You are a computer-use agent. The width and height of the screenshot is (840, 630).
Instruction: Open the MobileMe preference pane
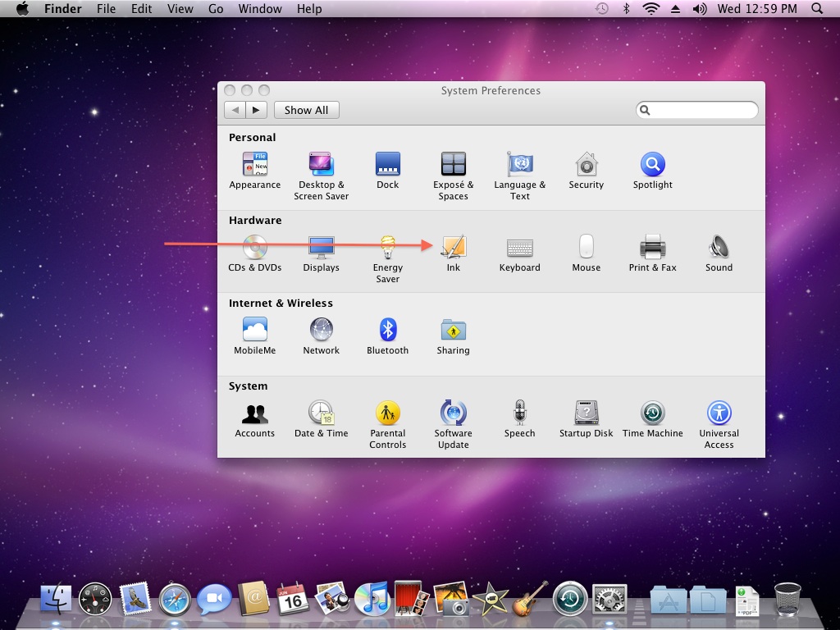254,336
